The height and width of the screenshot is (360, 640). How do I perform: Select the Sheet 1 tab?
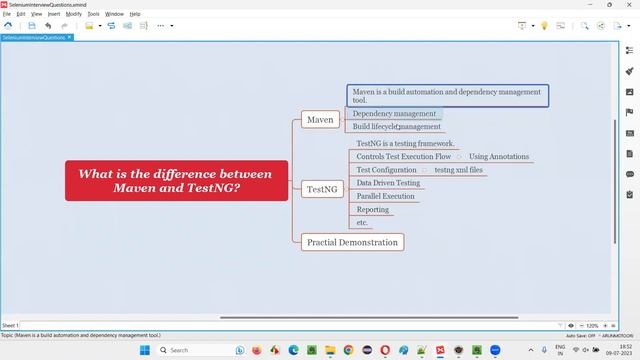tap(10, 325)
